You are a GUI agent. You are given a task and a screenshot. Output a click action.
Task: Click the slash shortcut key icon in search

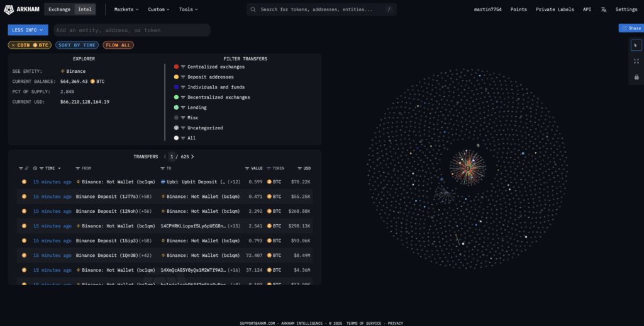point(389,9)
